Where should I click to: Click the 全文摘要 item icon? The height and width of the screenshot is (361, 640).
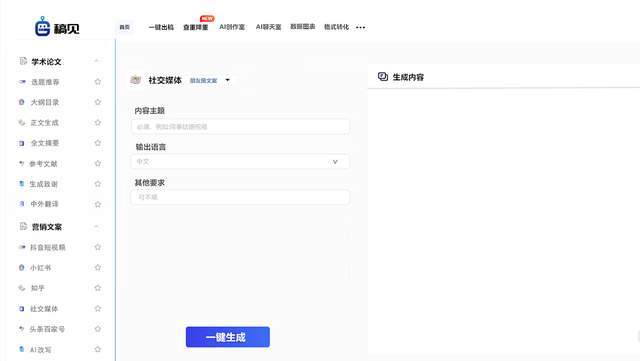coord(22,143)
